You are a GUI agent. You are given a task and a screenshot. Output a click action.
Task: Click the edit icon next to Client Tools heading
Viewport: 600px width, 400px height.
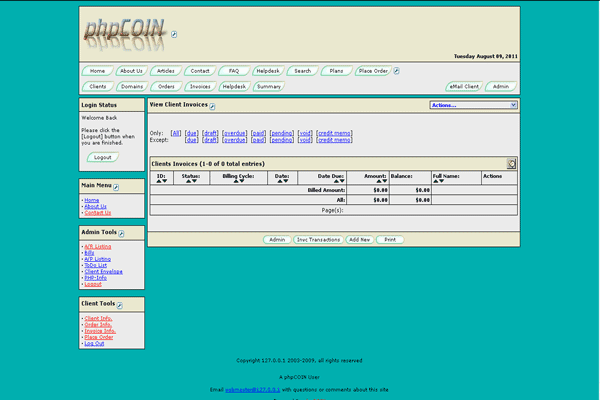[119, 305]
